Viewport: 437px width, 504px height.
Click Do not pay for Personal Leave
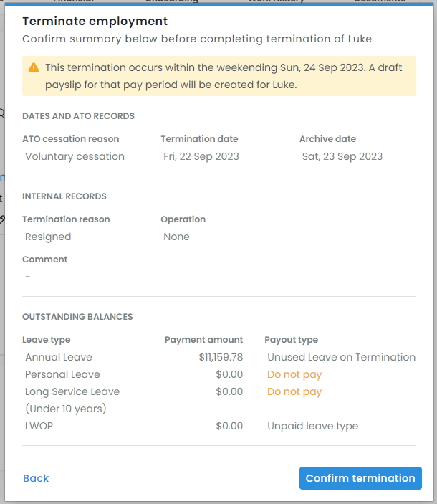pyautogui.click(x=294, y=374)
